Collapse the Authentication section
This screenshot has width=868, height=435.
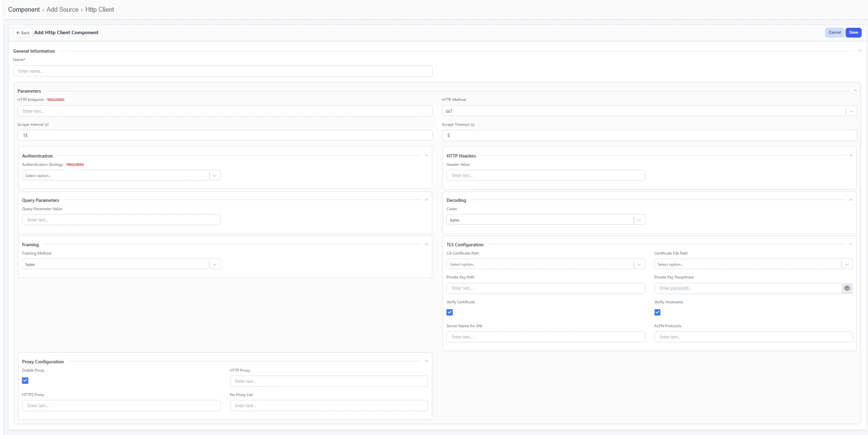click(x=426, y=156)
